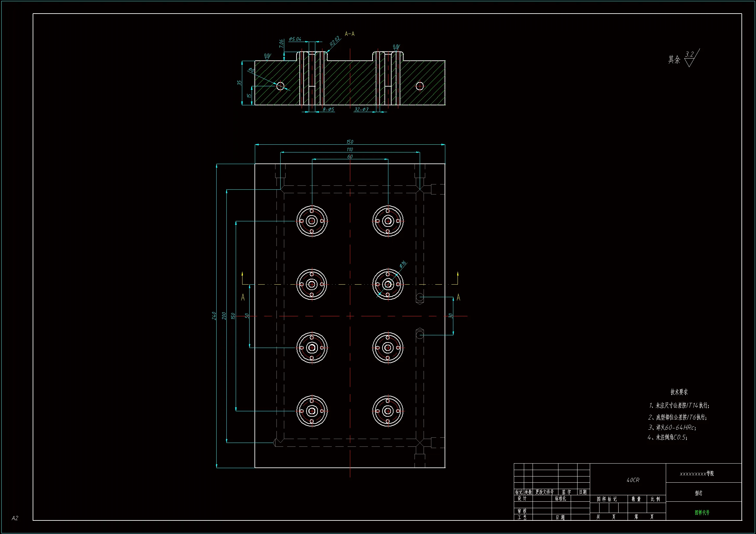The height and width of the screenshot is (534, 756).
Task: Select the 60 spacing dimension text
Action: 350,157
